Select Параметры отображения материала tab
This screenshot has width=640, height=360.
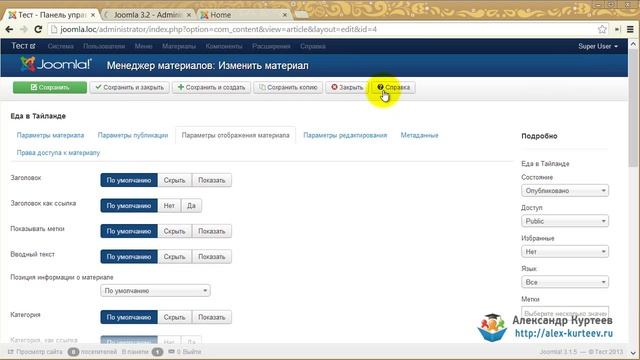(x=236, y=135)
